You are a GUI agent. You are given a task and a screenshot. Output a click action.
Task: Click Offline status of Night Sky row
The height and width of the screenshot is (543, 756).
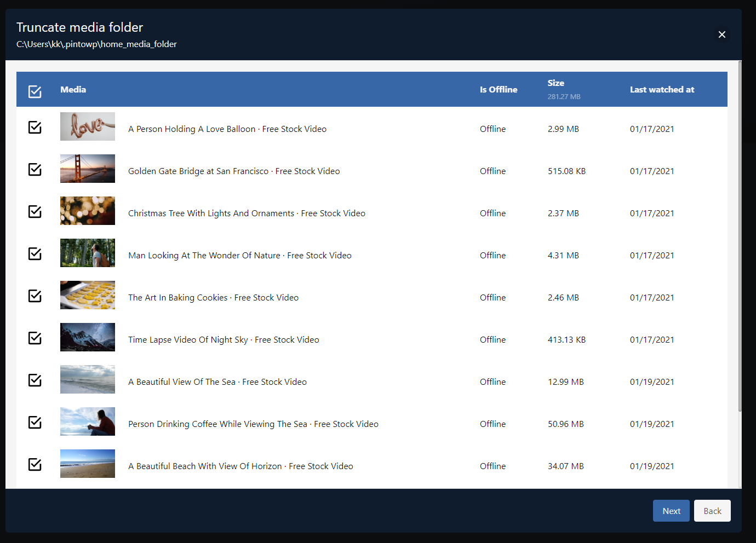click(x=493, y=340)
